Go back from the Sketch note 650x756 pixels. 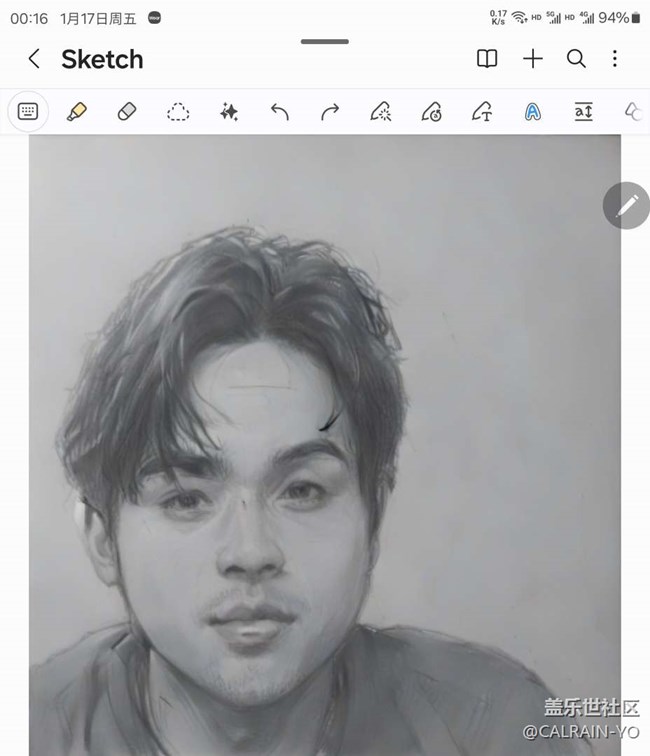click(34, 59)
